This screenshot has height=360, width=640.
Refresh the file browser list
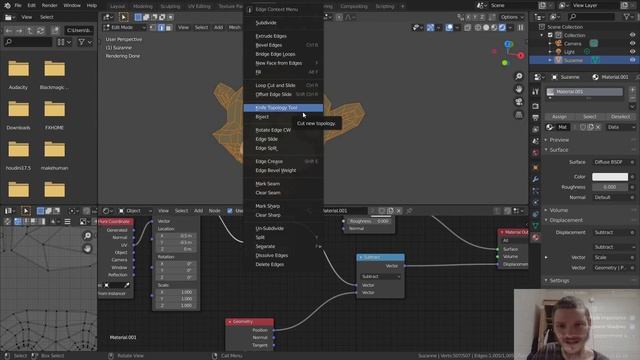tap(40, 31)
